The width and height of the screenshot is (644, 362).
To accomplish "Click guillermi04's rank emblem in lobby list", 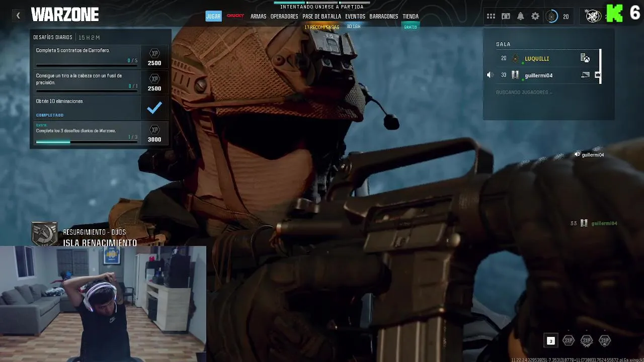I will (x=515, y=75).
